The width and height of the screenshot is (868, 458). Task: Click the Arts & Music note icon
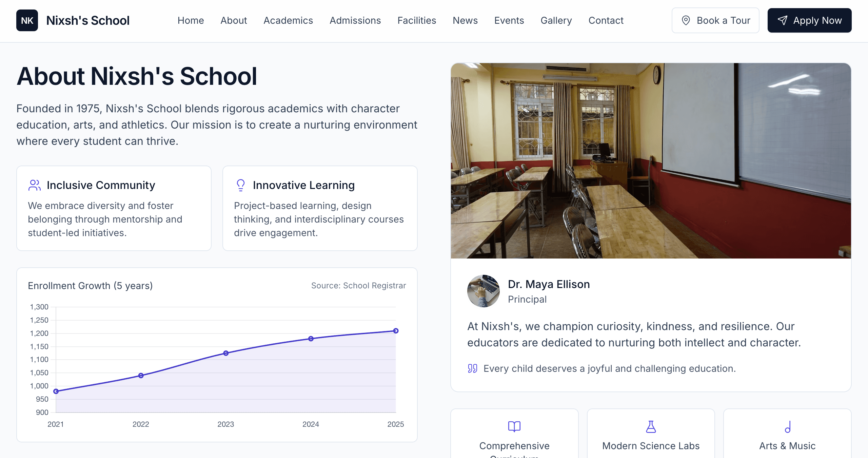pyautogui.click(x=787, y=427)
